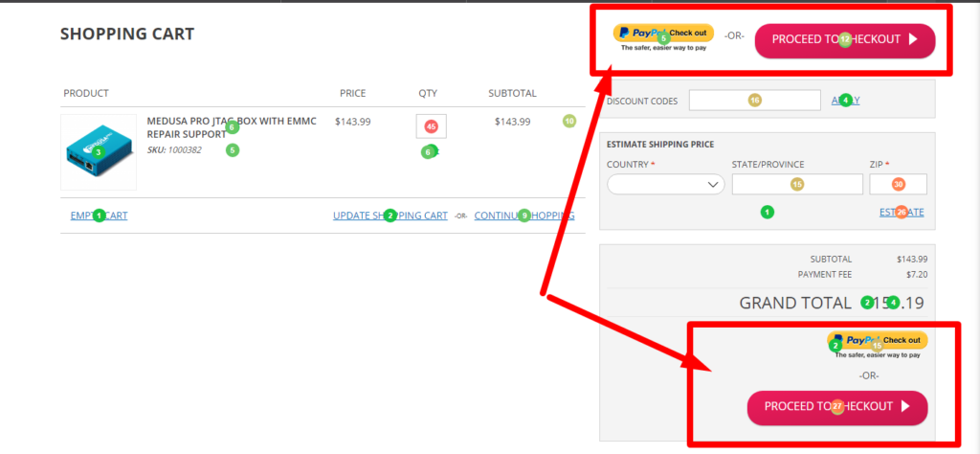The width and height of the screenshot is (980, 454).
Task: Focus the Discount Codes input field
Action: pos(755,100)
